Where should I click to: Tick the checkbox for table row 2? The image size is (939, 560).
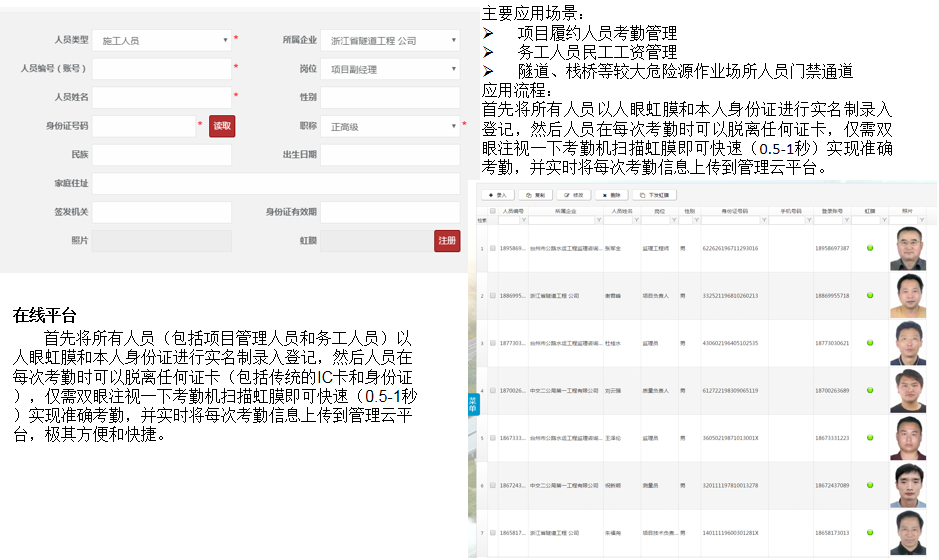click(x=492, y=296)
